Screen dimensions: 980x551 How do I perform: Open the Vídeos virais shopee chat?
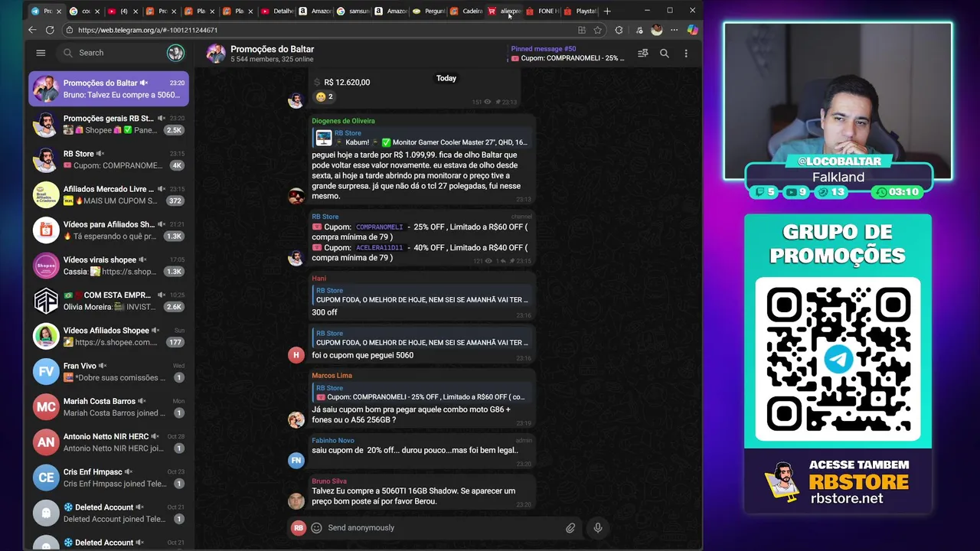coord(109,266)
